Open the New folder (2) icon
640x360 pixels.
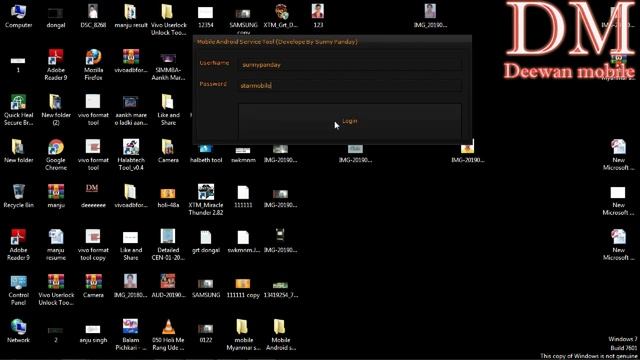pos(56,110)
